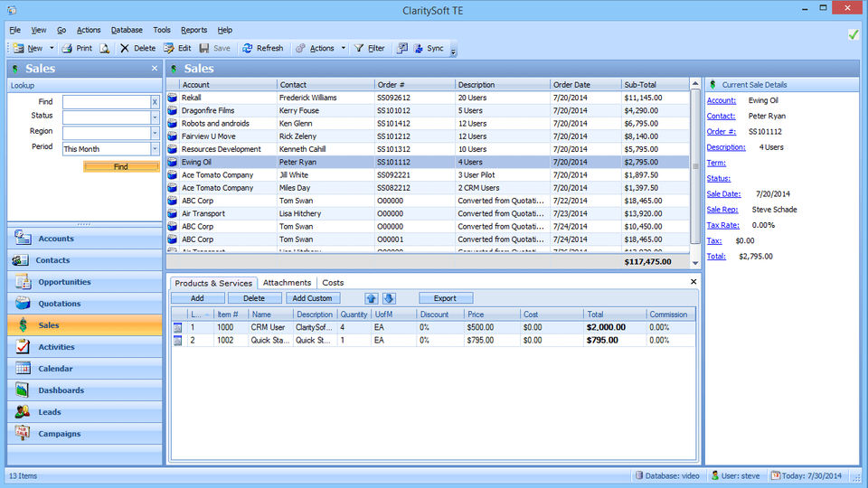The height and width of the screenshot is (488, 868).
Task: Open print preview with the magnifier icon
Action: pyautogui.click(x=104, y=48)
